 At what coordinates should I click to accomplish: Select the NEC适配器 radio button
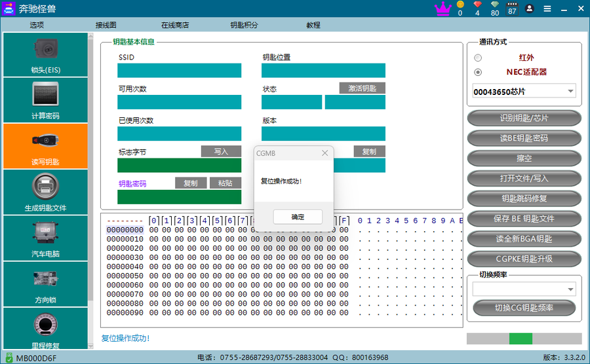click(x=478, y=72)
